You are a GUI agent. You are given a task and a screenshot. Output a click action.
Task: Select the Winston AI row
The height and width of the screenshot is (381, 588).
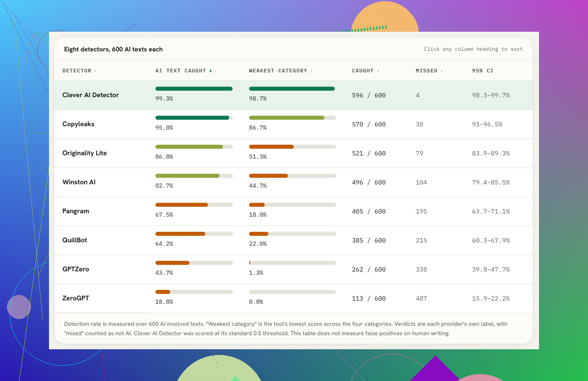click(x=293, y=182)
